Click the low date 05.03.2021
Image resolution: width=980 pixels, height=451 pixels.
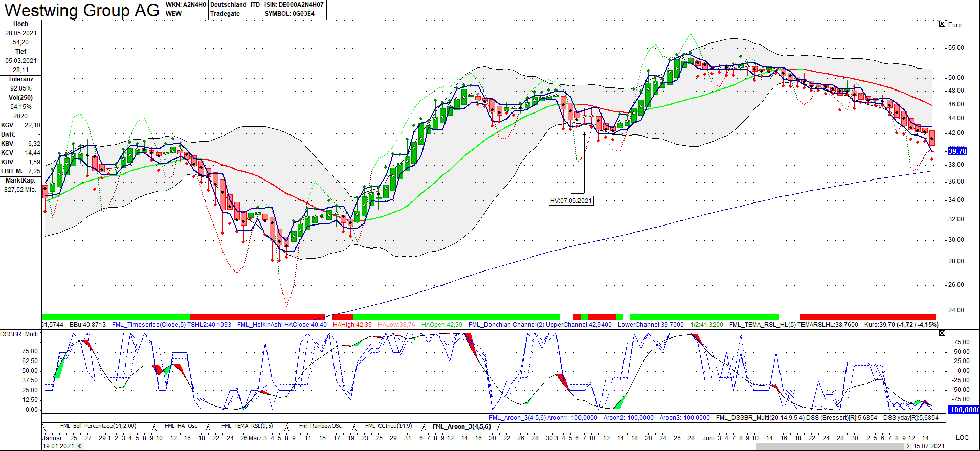[x=21, y=61]
